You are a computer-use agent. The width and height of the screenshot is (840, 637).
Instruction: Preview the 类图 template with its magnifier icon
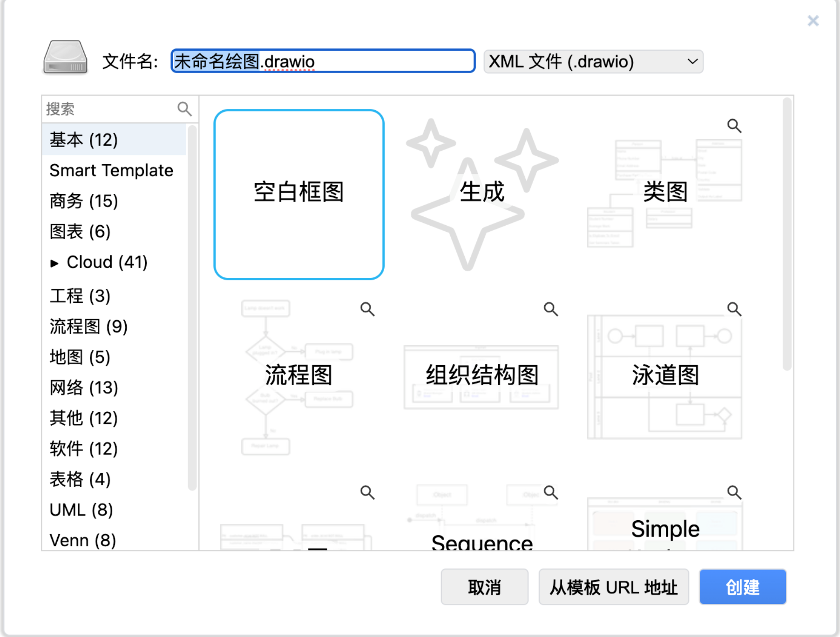(x=734, y=126)
